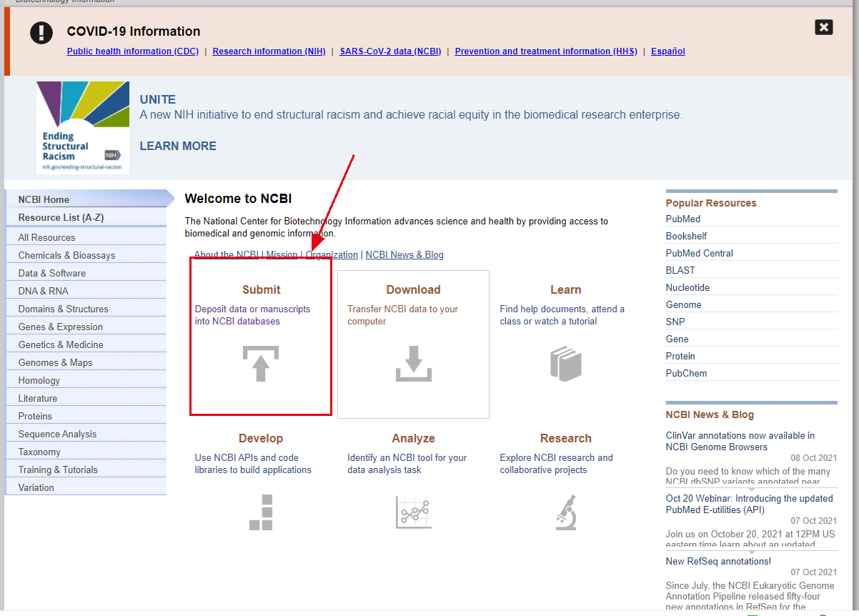Click the Submit upload arrow icon

(x=261, y=363)
